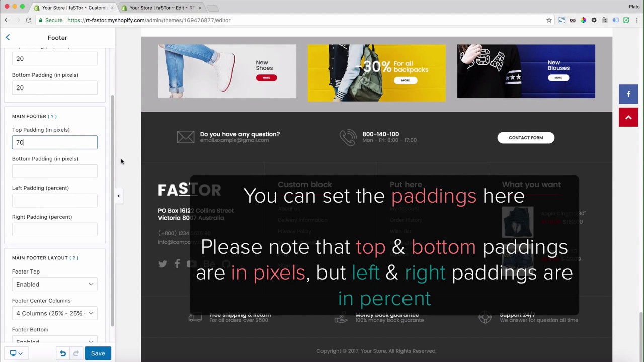Click the email.example@gmail.com text

click(234, 140)
